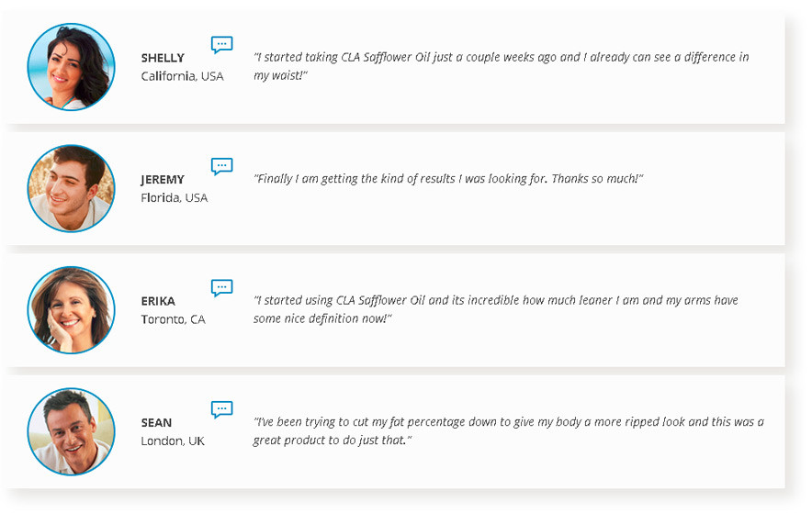Click the name JEREMY
This screenshot has width=812, height=513.
pyautogui.click(x=163, y=180)
